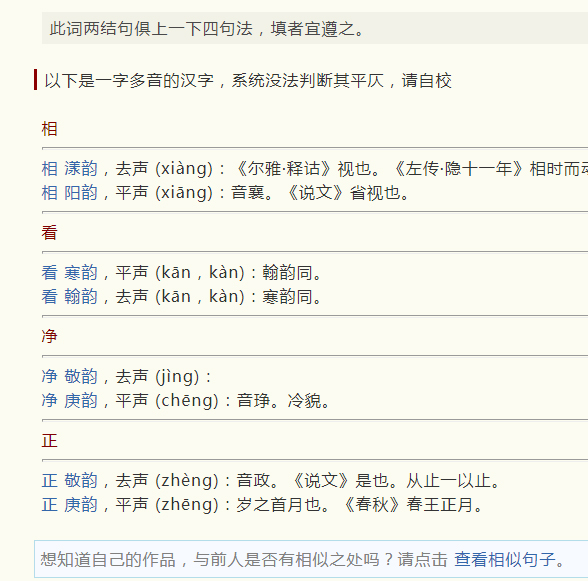Select the red 正 character heading

(x=50, y=441)
